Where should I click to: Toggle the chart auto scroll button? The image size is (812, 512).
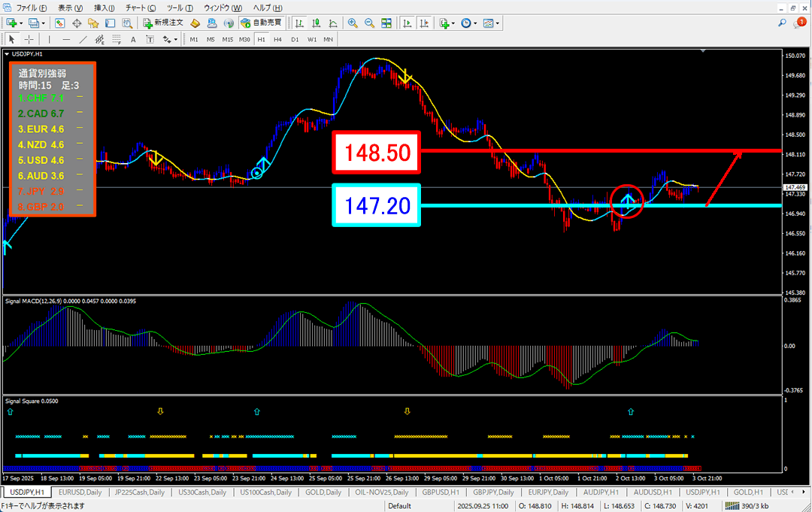[x=408, y=23]
